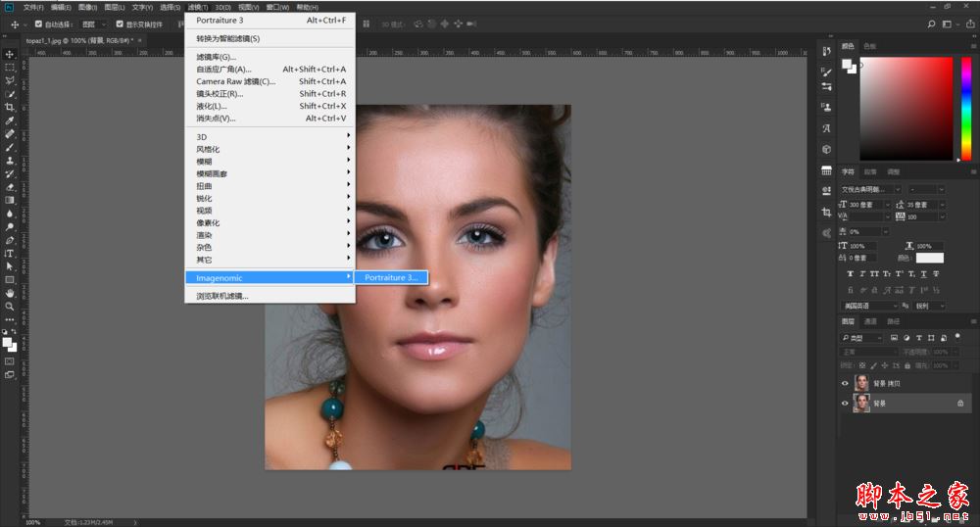Open the anti-aliasing dropdown
Image resolution: width=980 pixels, height=527 pixels.
[929, 306]
